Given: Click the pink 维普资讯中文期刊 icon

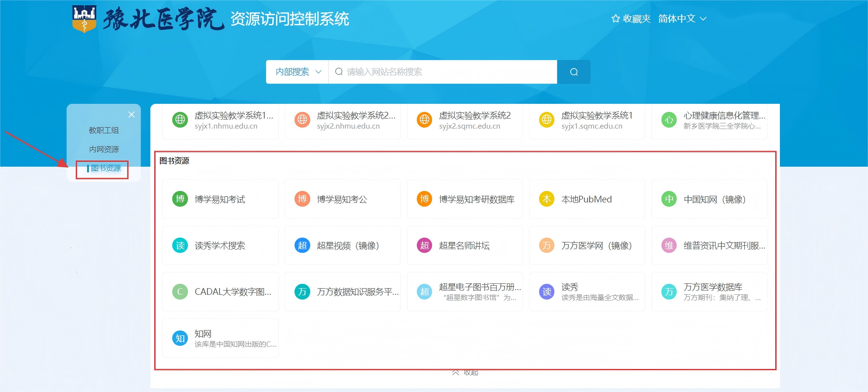Looking at the screenshot, I should (x=669, y=245).
